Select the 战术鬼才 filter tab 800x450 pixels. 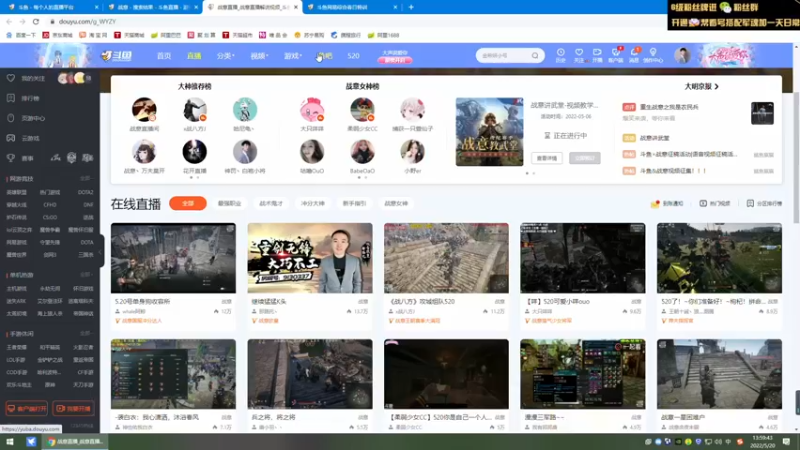(271, 203)
